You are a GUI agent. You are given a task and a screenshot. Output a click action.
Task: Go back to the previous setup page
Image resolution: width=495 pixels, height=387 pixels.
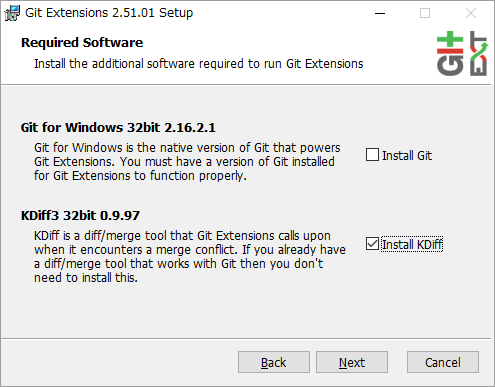pos(274,362)
